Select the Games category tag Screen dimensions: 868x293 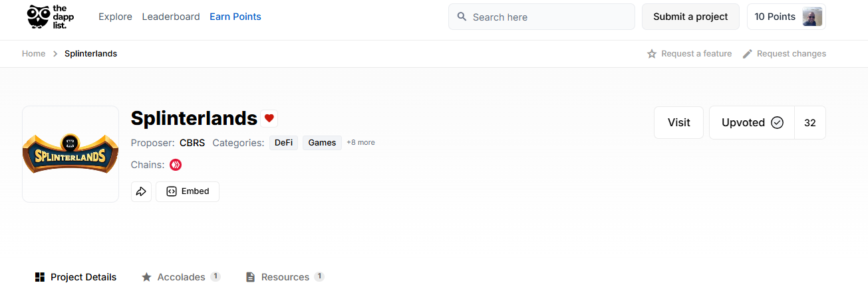click(x=322, y=143)
